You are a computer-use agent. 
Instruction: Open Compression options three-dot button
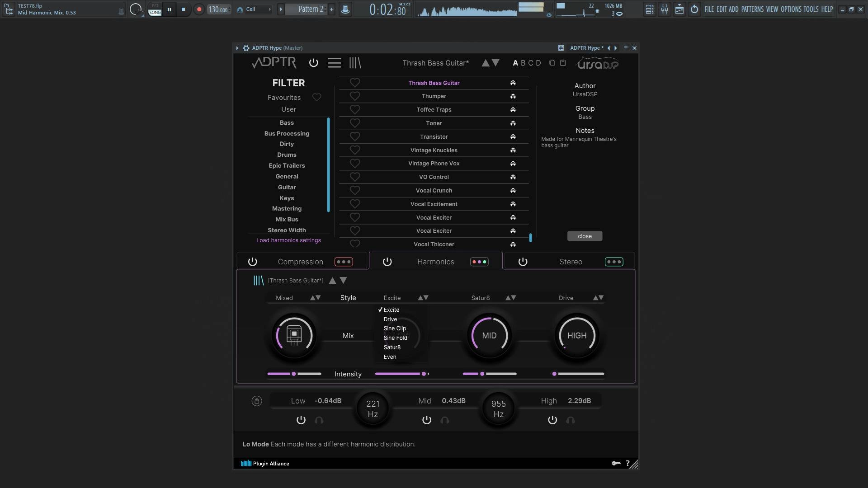344,262
